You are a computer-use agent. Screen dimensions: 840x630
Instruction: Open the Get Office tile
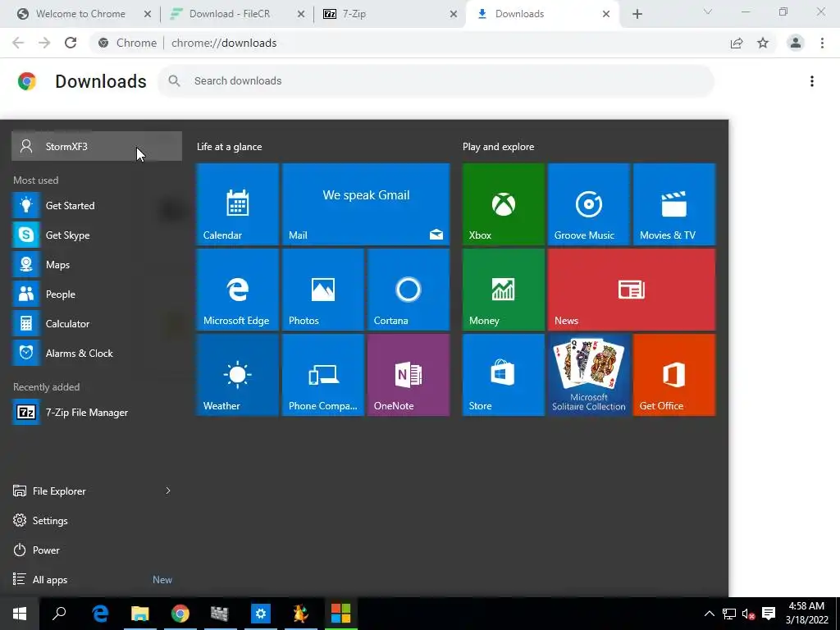(674, 374)
